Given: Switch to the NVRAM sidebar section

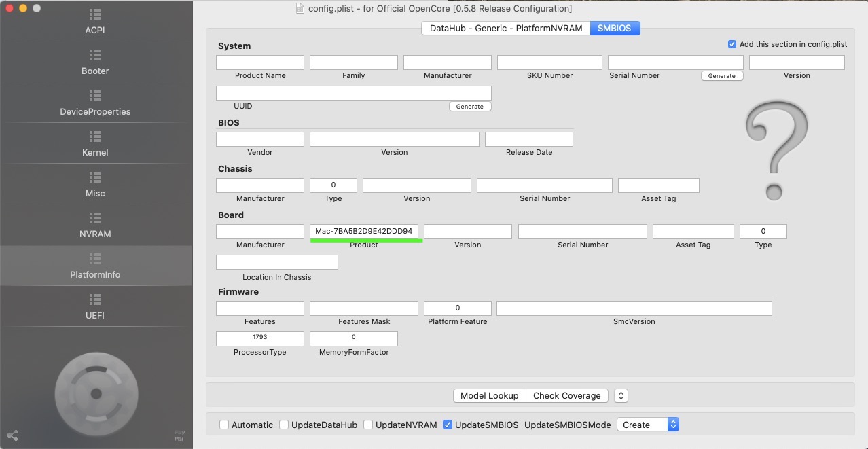Looking at the screenshot, I should point(95,225).
